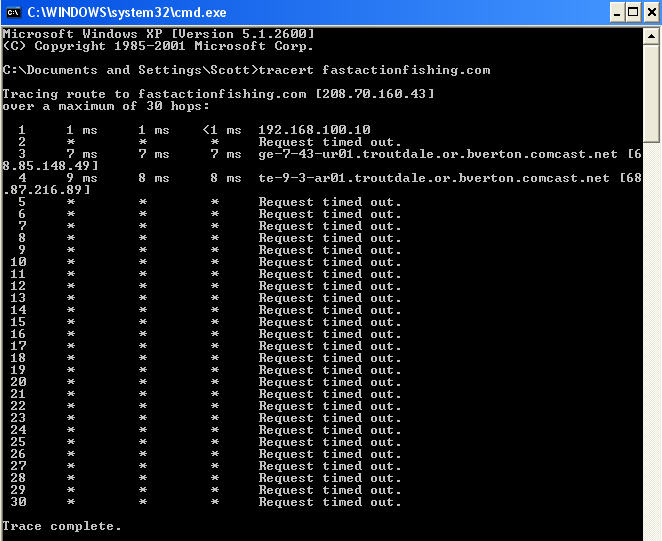
Task: Close the cmd.exe window
Action: (651, 13)
